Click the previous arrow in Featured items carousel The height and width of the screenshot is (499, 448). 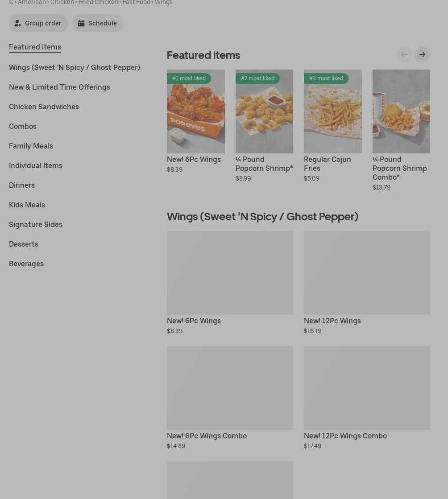[404, 54]
